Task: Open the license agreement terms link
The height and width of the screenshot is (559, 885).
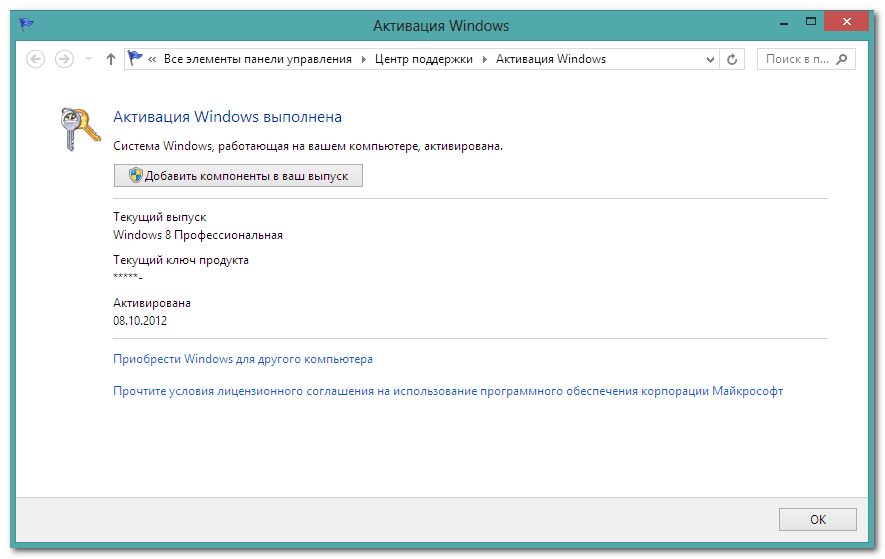Action: tap(448, 391)
